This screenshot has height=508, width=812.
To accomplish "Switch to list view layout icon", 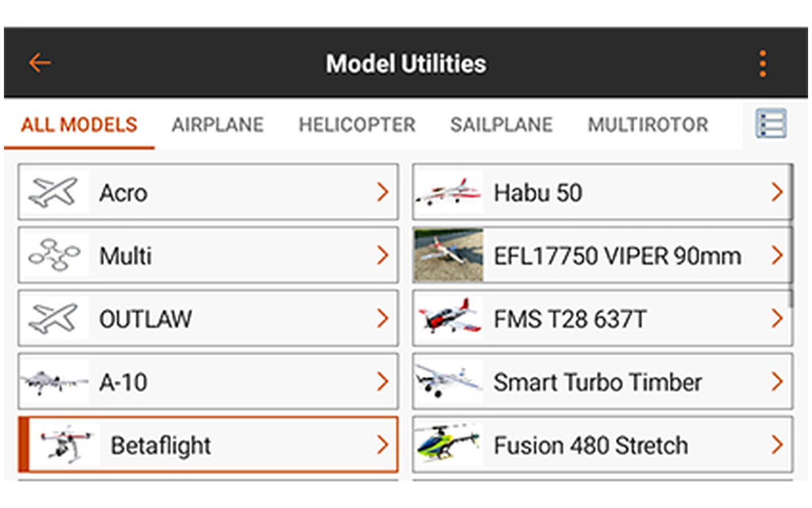I will pyautogui.click(x=771, y=124).
